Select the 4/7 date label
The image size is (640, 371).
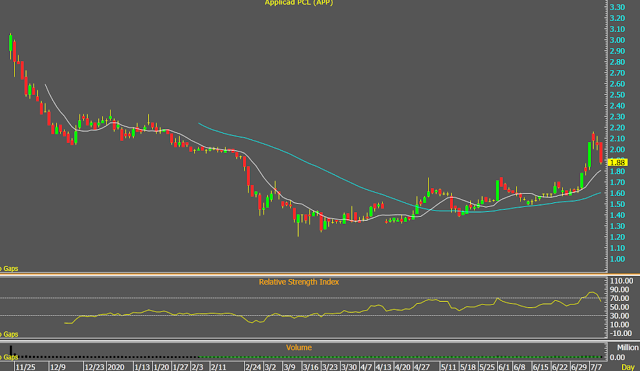(366, 367)
